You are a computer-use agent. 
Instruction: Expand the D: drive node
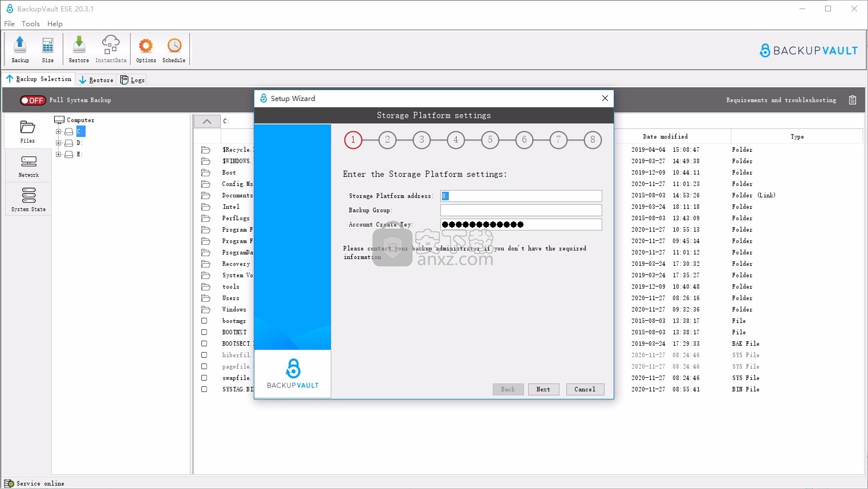[x=58, y=143]
